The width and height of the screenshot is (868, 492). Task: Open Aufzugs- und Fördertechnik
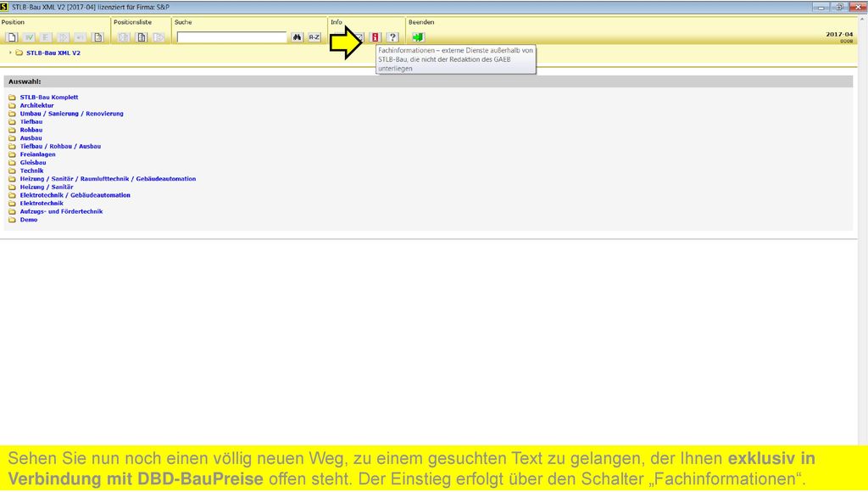pyautogui.click(x=61, y=211)
